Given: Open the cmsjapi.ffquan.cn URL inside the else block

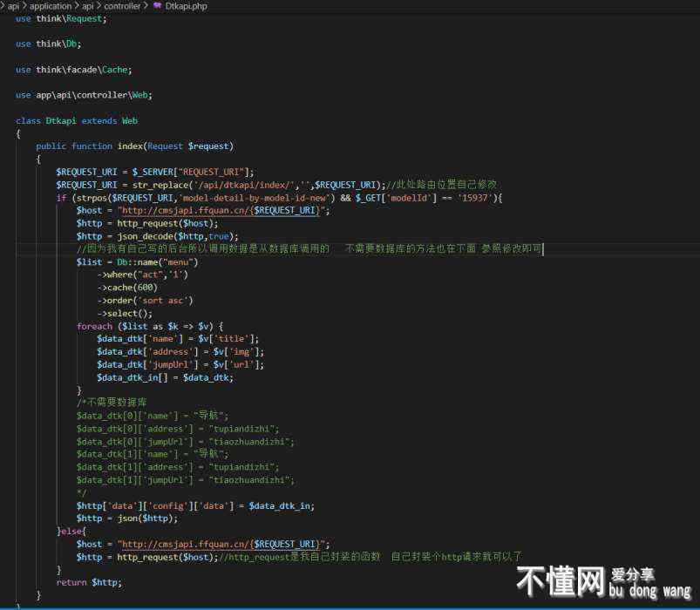Looking at the screenshot, I should tap(222, 544).
